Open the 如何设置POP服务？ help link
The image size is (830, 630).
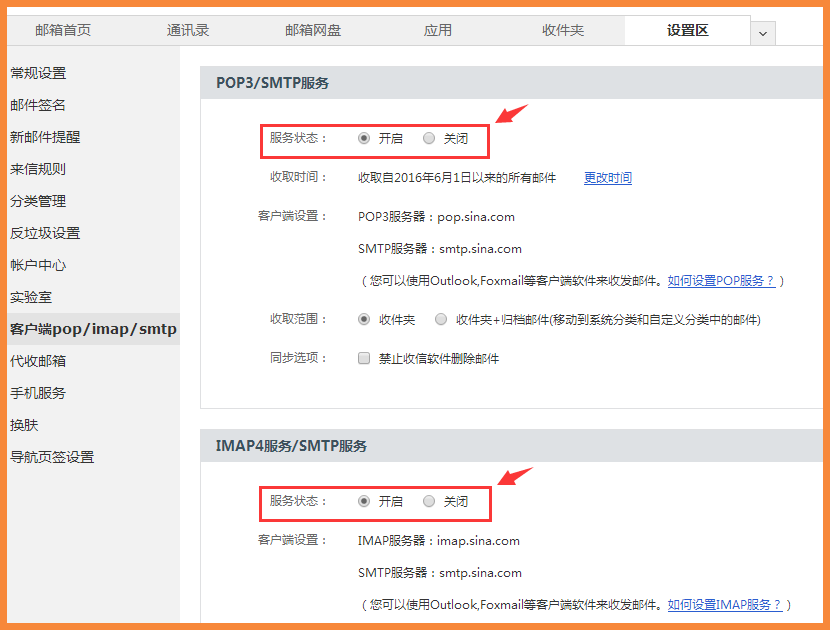click(721, 281)
